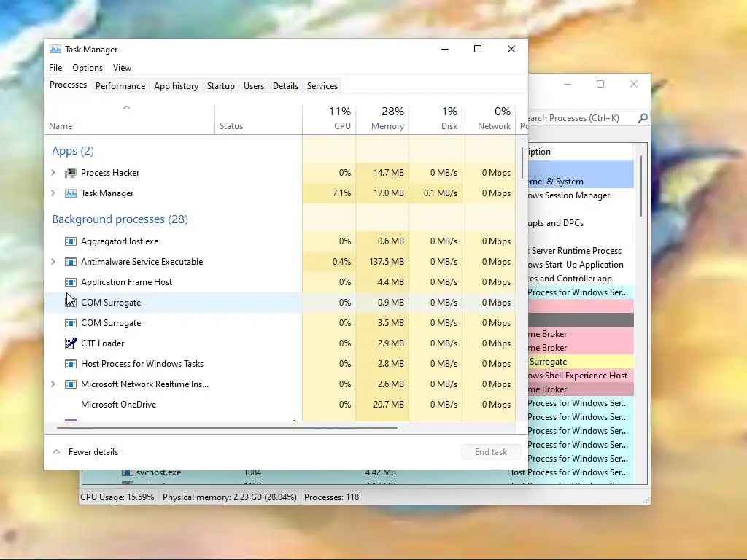Select the Processes tab
This screenshot has height=560, width=747.
click(68, 85)
